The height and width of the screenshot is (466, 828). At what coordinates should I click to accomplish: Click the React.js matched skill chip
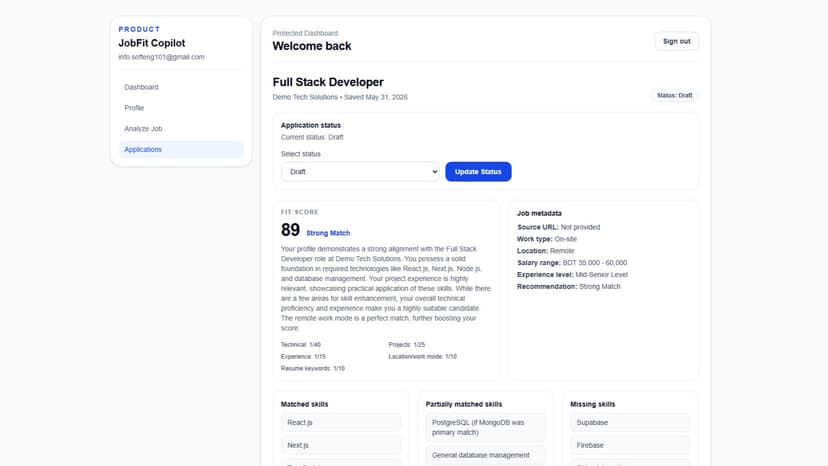point(341,423)
